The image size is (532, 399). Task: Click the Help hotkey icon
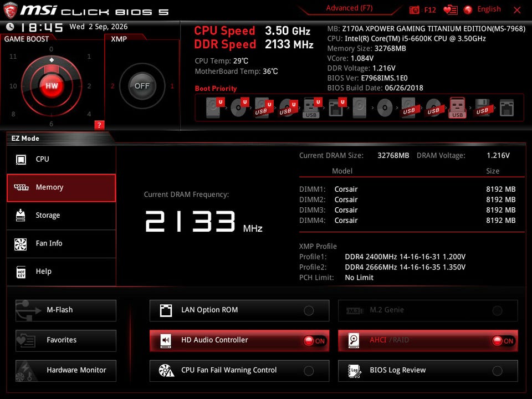[x=21, y=272]
